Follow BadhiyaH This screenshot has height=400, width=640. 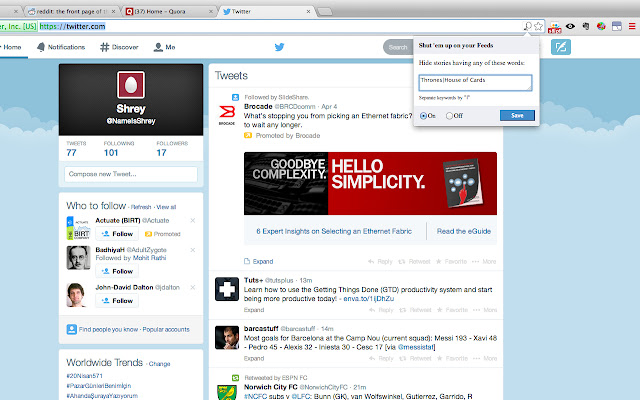coord(117,271)
